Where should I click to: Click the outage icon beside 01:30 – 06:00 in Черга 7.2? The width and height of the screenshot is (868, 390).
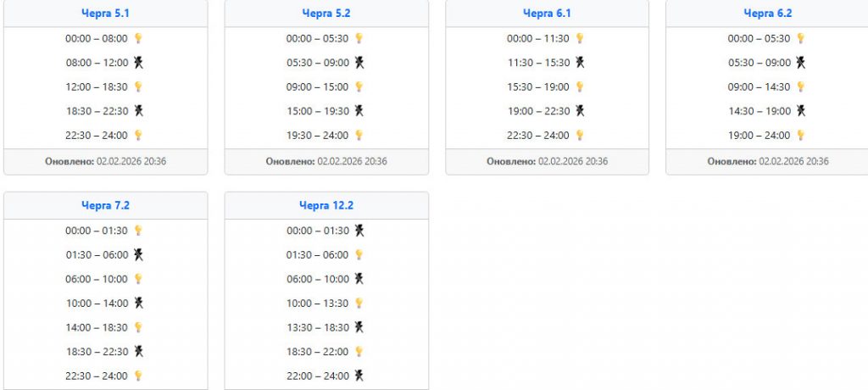coord(138,254)
